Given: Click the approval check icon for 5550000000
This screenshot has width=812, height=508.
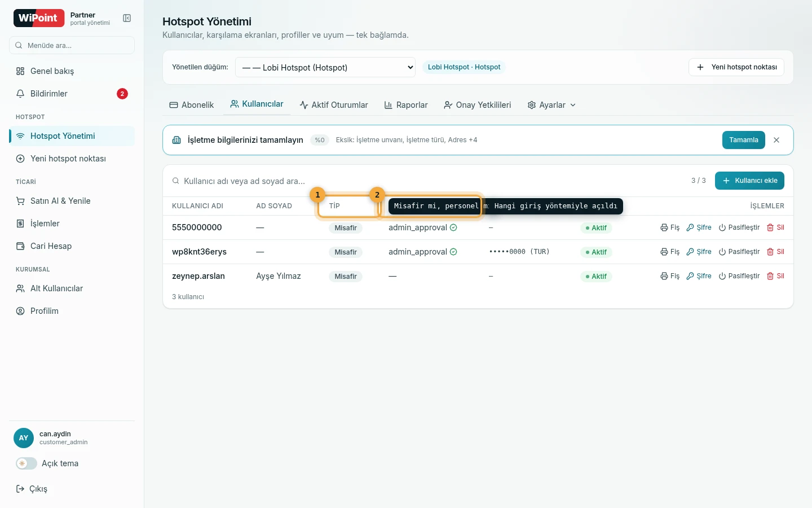Looking at the screenshot, I should (453, 227).
